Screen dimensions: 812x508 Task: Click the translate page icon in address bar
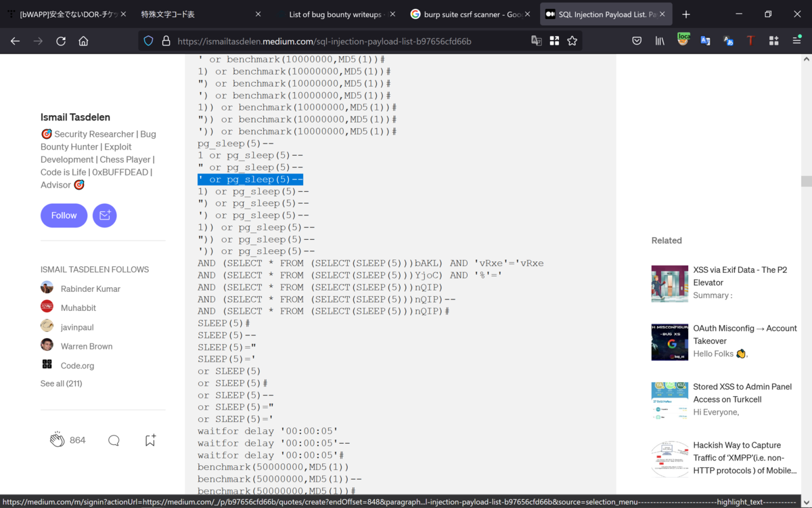(537, 41)
